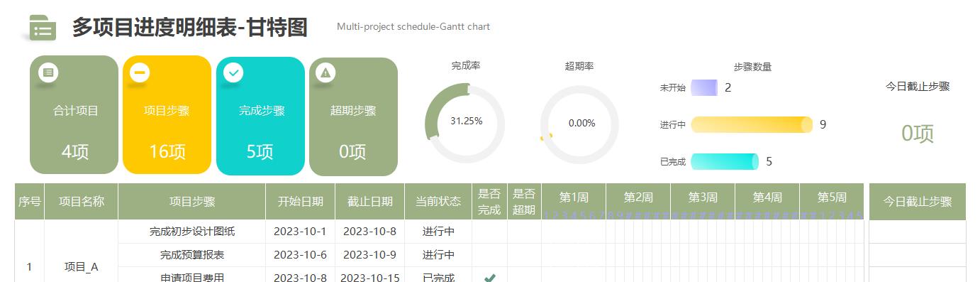Click the start date 2023-10-1 cell
980x282 pixels.
coord(300,232)
